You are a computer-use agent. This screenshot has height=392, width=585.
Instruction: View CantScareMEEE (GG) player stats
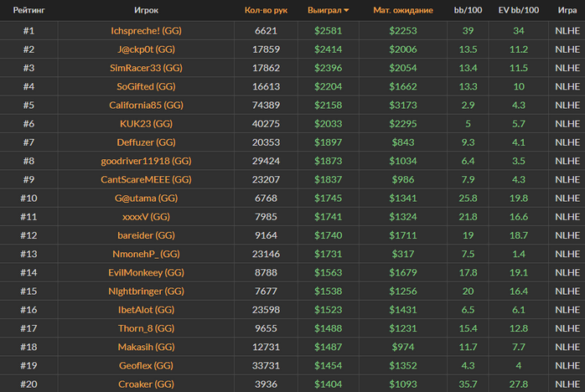point(146,179)
